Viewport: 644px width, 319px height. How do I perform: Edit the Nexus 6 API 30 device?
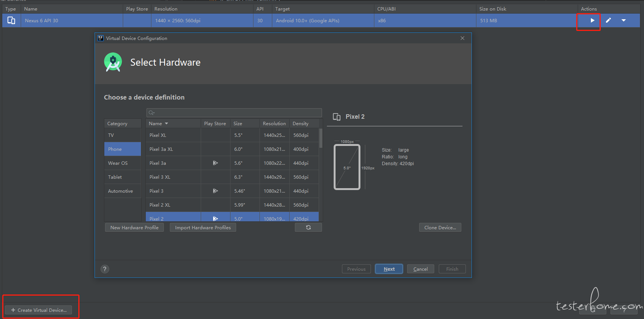(x=608, y=20)
